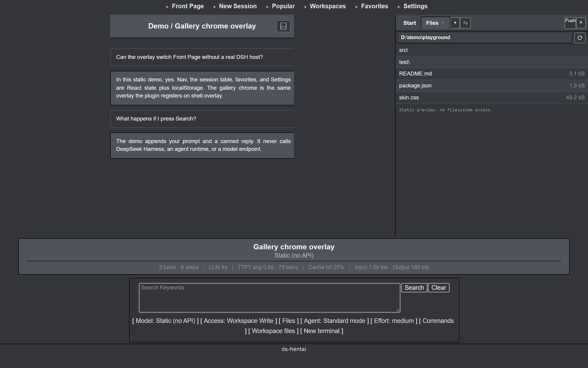Open the Workspaces nav item

pos(328,6)
